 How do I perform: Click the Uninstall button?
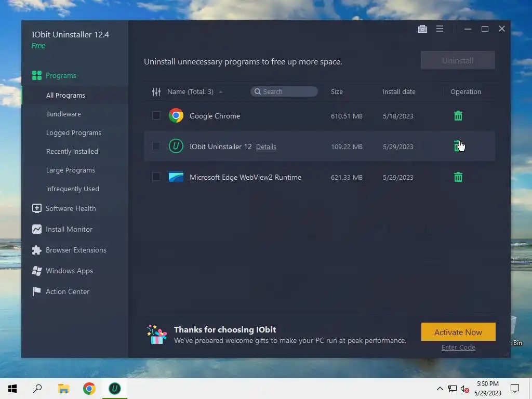click(x=458, y=60)
